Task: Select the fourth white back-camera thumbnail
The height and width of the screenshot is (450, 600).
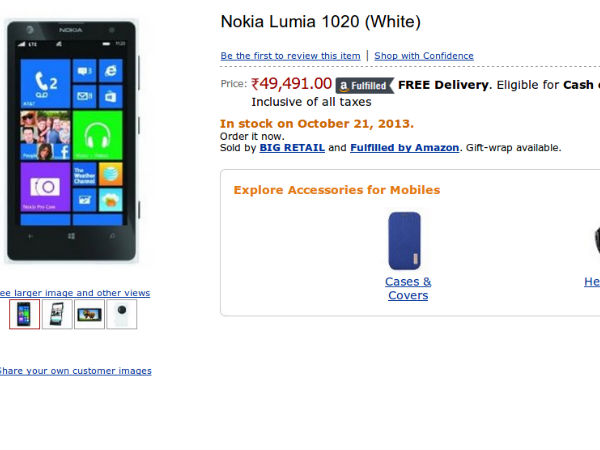Action: tap(121, 314)
